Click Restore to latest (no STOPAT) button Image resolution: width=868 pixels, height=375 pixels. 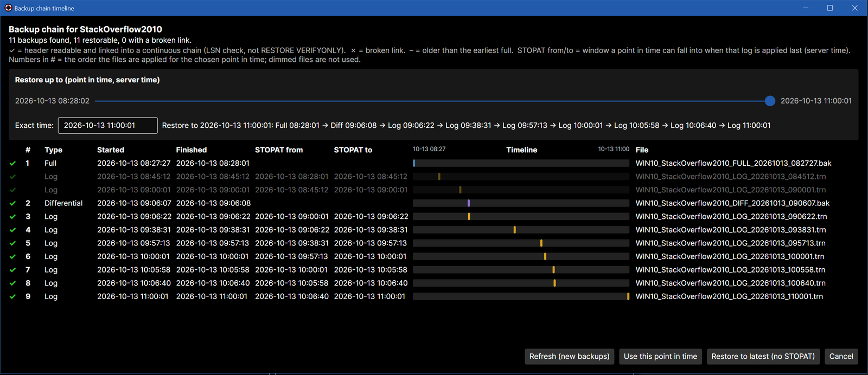[763, 356]
